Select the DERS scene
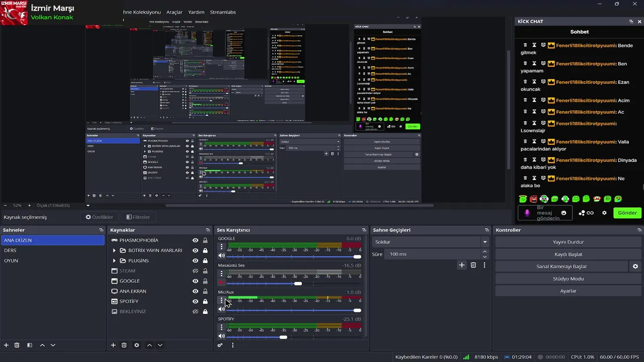The image size is (644, 362). point(52,250)
